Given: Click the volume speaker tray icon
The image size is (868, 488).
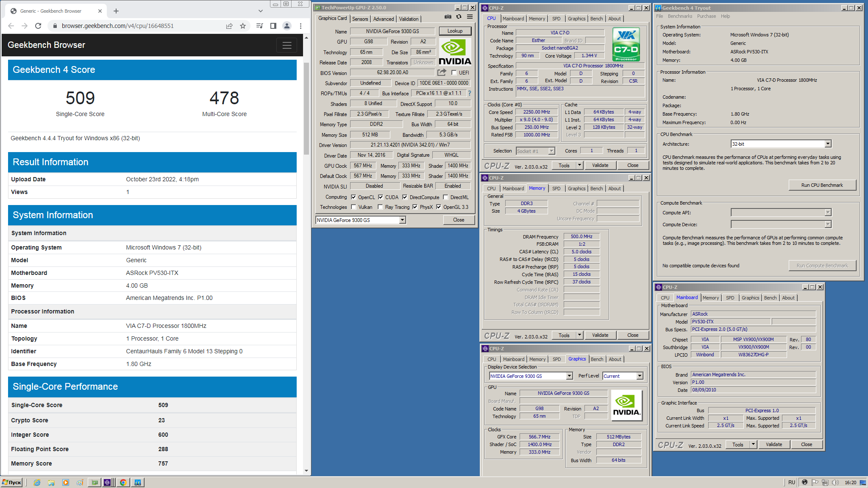Looking at the screenshot, I should tap(835, 482).
